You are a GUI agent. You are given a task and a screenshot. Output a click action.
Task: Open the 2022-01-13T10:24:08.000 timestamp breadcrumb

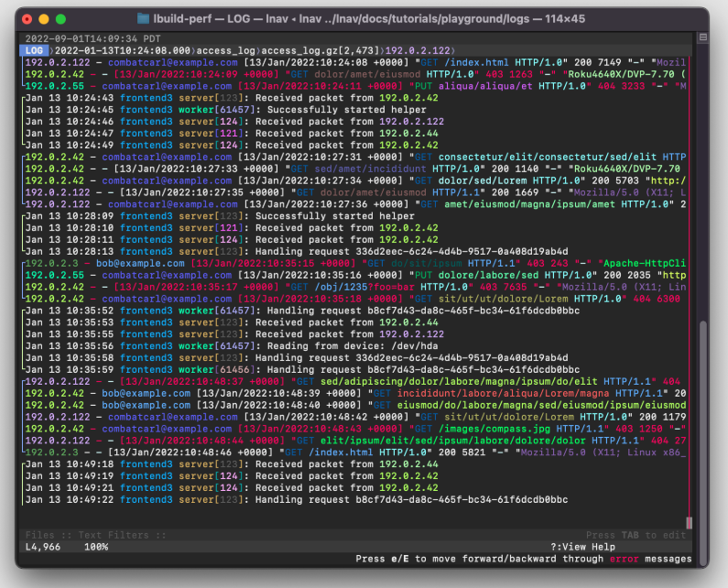tap(124, 50)
